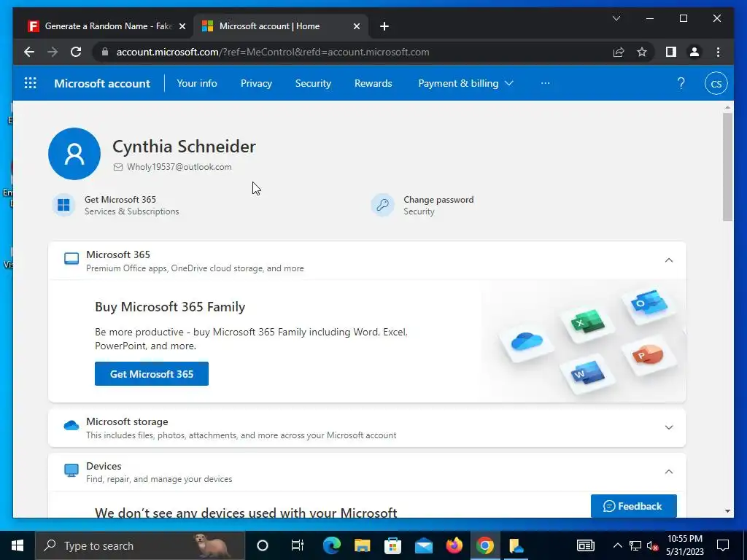
Task: Open the Microsoft apps grid launcher
Action: tap(31, 83)
